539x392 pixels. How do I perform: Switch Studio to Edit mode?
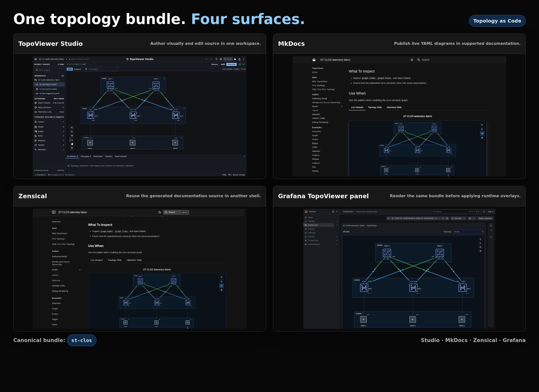tap(70, 69)
